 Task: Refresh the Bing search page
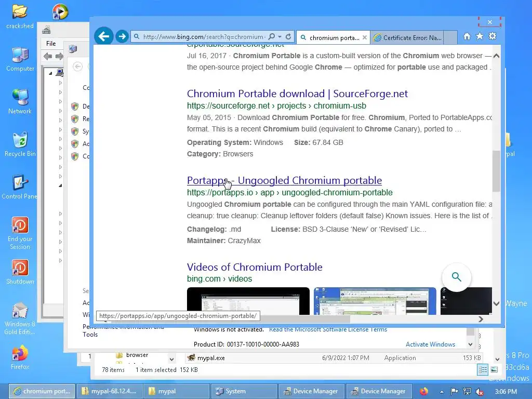[288, 37]
